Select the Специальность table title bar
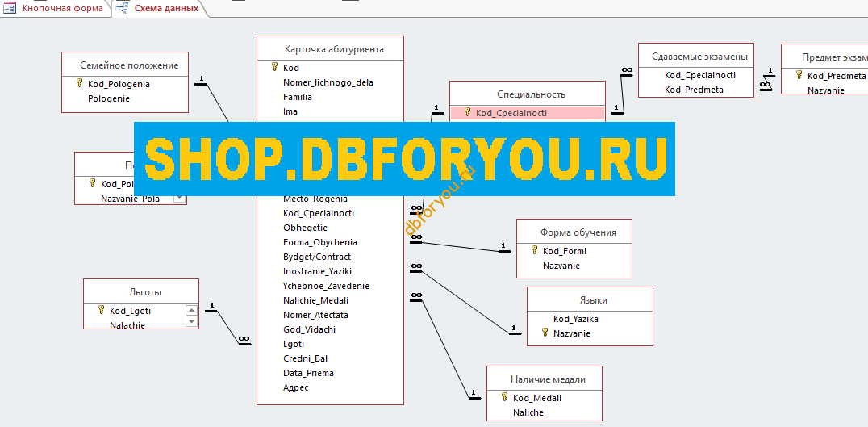868x427 pixels. pos(528,94)
